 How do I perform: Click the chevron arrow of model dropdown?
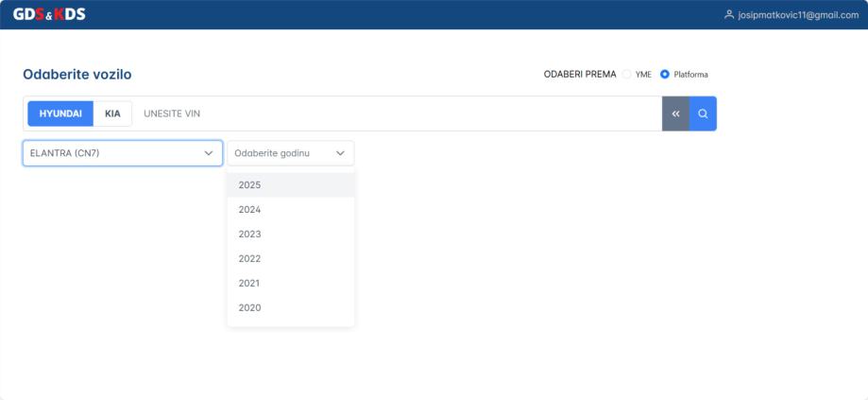pyautogui.click(x=208, y=153)
